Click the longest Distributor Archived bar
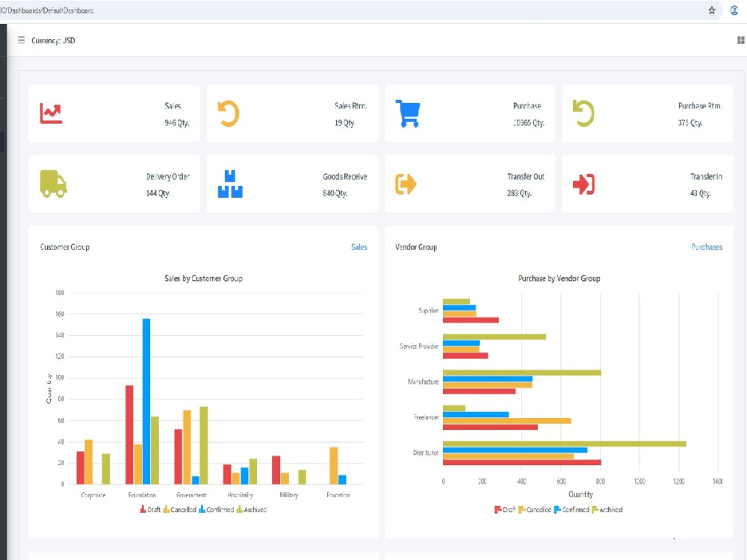This screenshot has height=560, width=747. click(x=565, y=444)
